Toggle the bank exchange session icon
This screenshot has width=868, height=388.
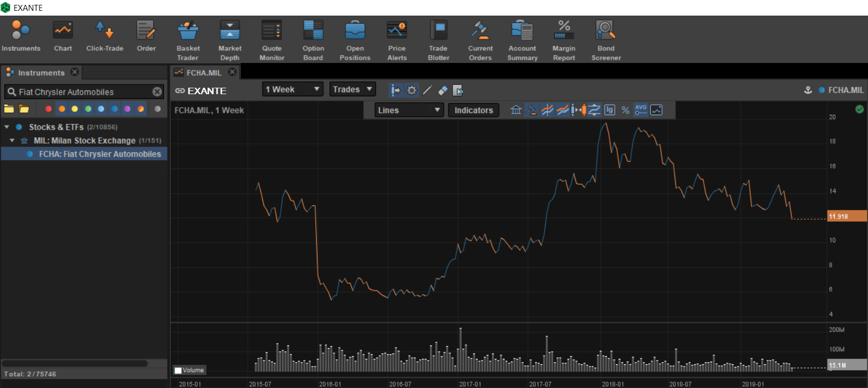coord(516,110)
